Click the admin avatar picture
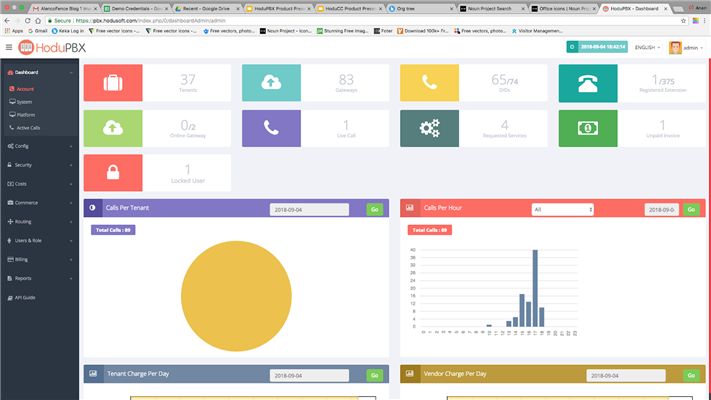This screenshot has height=400, width=711. 675,47
